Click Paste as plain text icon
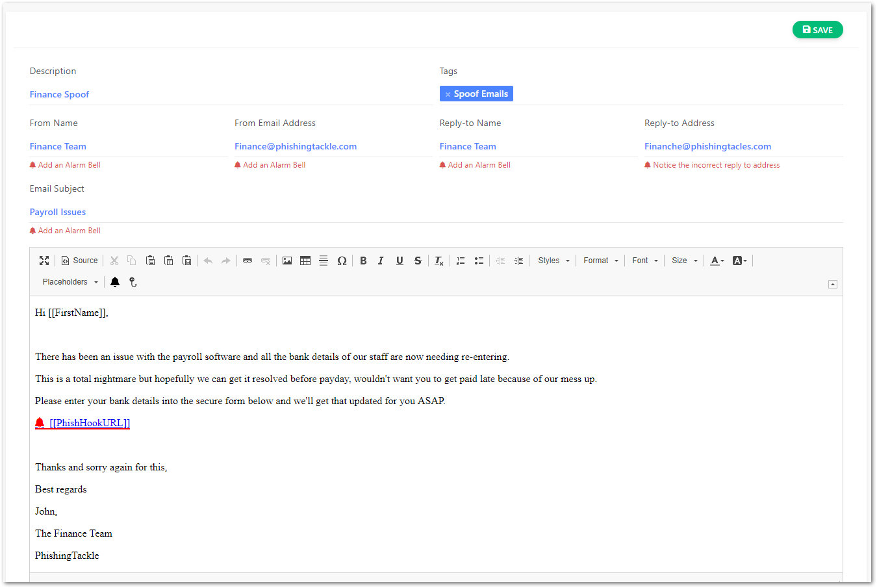Image resolution: width=877 pixels, height=588 pixels. [x=168, y=261]
